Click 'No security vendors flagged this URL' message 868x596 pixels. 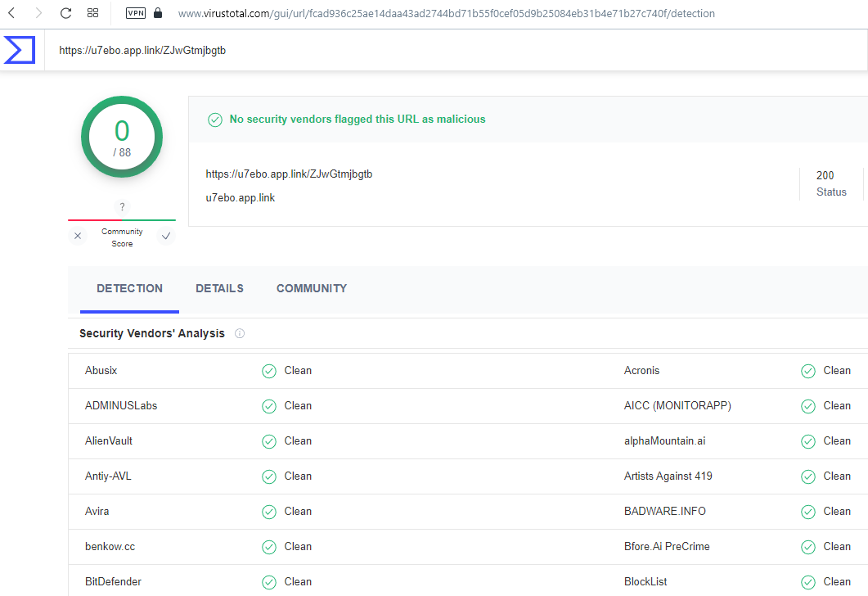pos(357,119)
